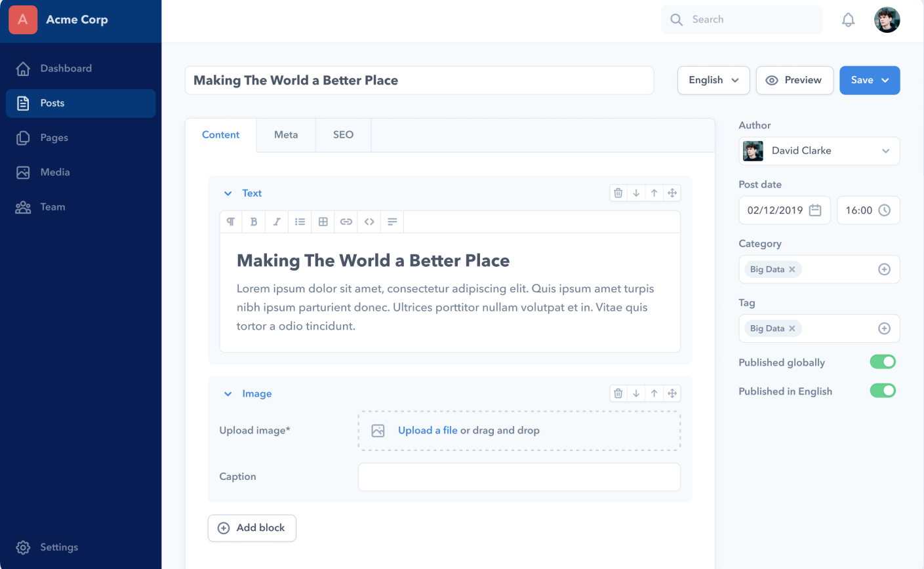Image resolution: width=924 pixels, height=569 pixels.
Task: Click the Add block button
Action: (x=252, y=528)
